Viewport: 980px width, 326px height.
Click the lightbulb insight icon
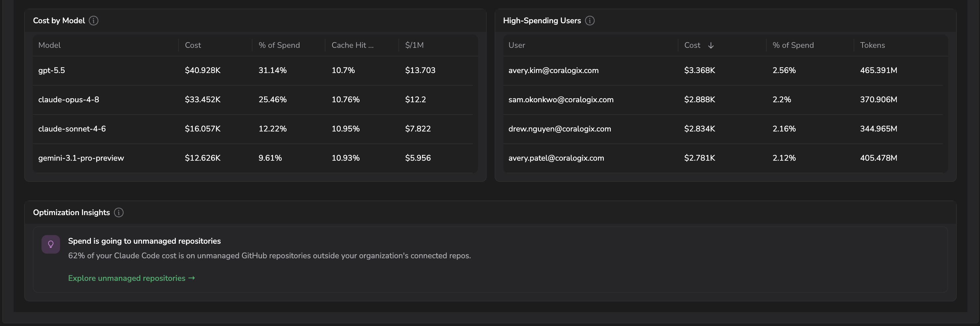(51, 244)
